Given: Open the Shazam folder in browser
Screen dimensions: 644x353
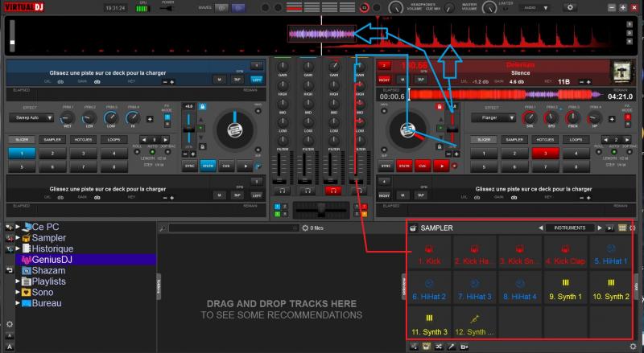Looking at the screenshot, I should click(x=47, y=271).
